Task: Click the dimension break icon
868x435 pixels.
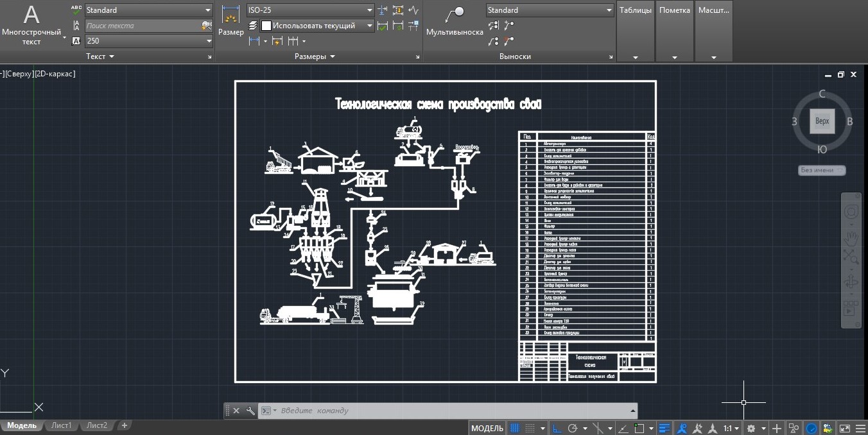Action: 383,10
